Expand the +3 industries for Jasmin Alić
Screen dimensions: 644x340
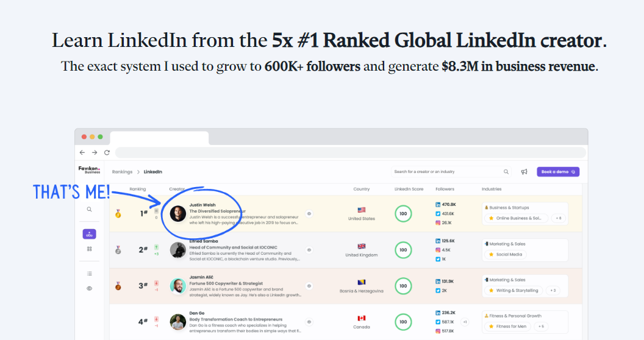tap(553, 291)
